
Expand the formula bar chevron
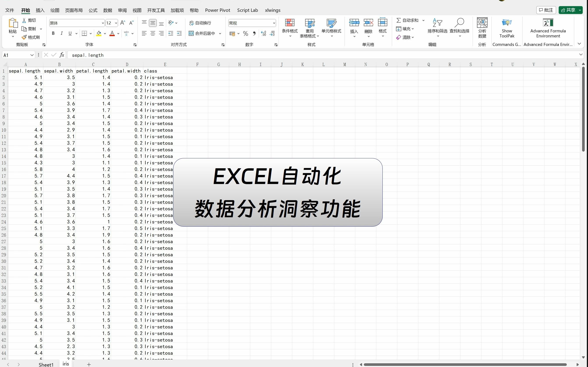click(581, 55)
